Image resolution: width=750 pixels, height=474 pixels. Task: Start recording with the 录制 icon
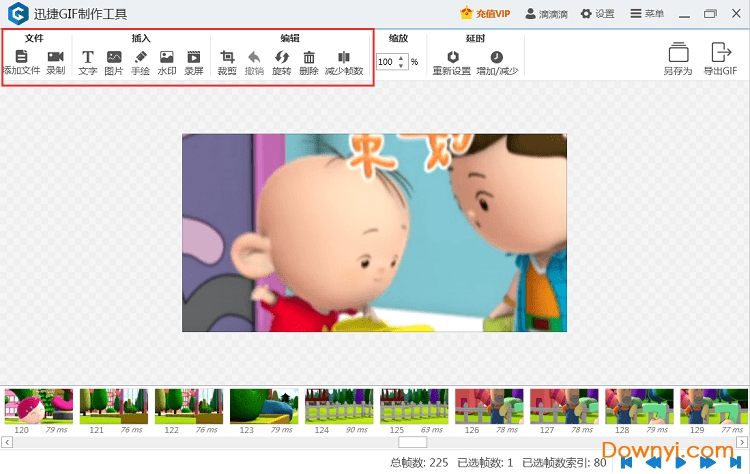(x=55, y=58)
